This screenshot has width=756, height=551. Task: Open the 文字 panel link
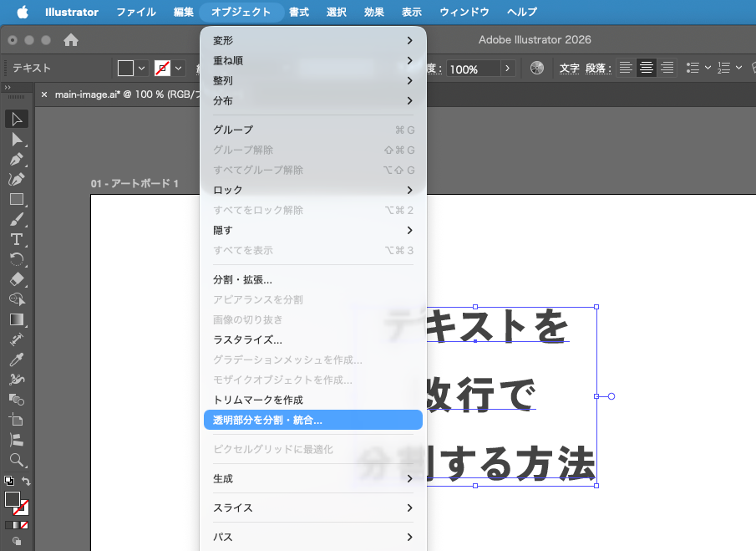pyautogui.click(x=569, y=69)
